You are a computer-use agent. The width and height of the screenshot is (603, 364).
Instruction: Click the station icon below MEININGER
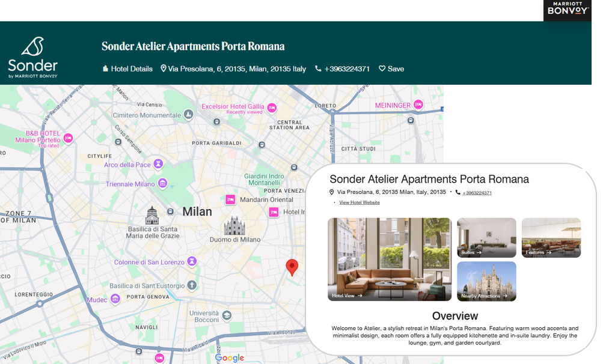point(411,120)
